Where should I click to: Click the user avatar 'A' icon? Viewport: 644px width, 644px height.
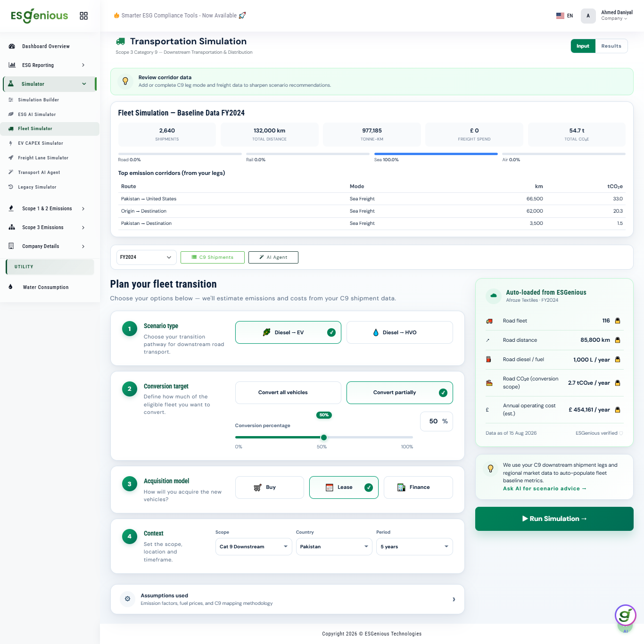(588, 16)
